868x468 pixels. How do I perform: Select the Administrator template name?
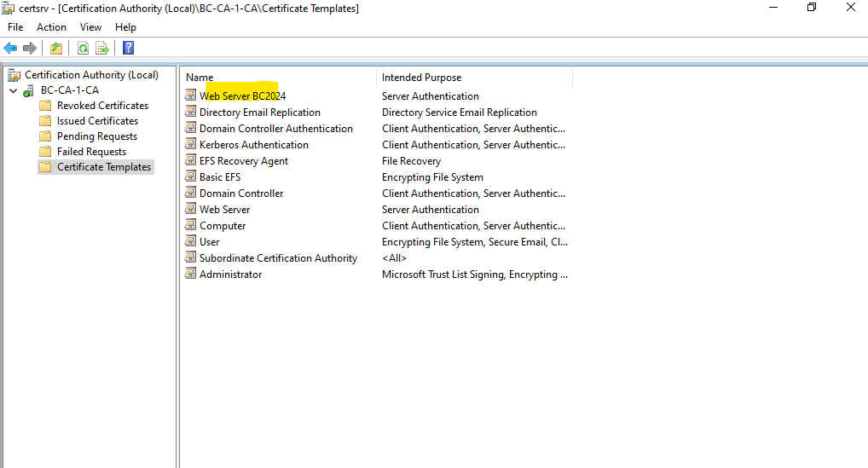(230, 274)
